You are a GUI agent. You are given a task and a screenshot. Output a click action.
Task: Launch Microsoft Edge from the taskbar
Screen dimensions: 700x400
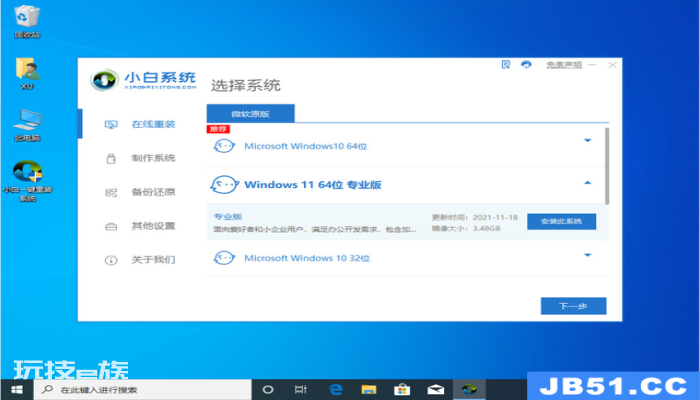tap(335, 390)
